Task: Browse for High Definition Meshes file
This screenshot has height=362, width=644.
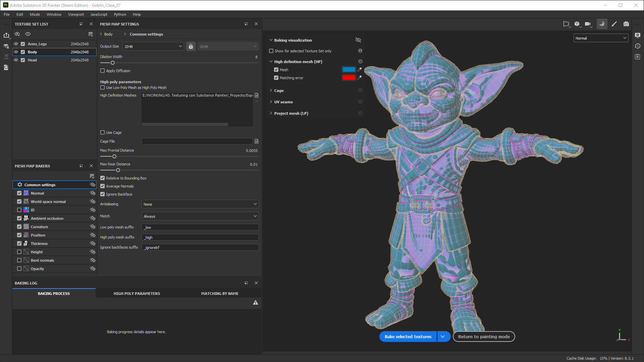Action: [257, 96]
